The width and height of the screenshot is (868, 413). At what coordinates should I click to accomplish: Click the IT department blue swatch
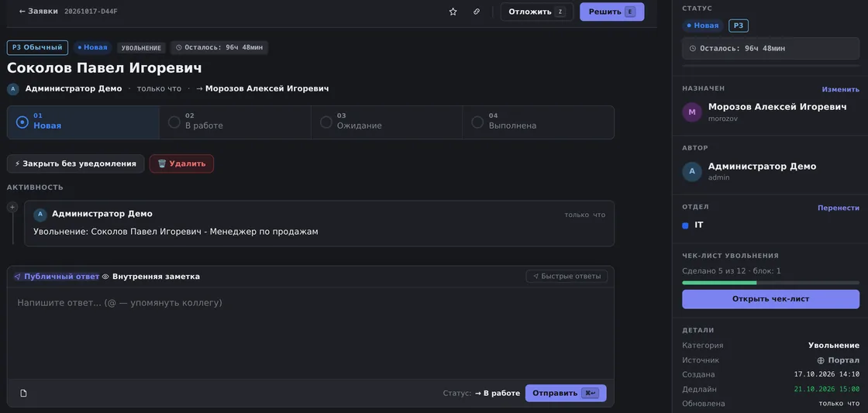685,225
